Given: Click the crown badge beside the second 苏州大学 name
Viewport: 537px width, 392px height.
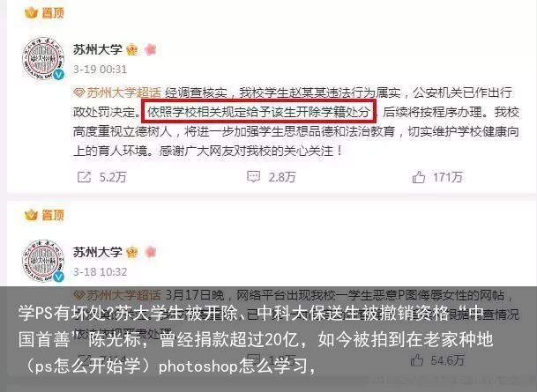Looking at the screenshot, I should [x=132, y=253].
